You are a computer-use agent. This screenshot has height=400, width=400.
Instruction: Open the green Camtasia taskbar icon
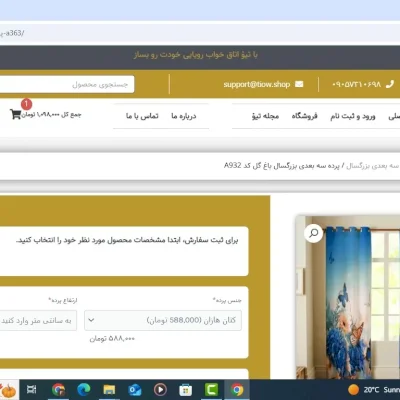click(x=211, y=389)
